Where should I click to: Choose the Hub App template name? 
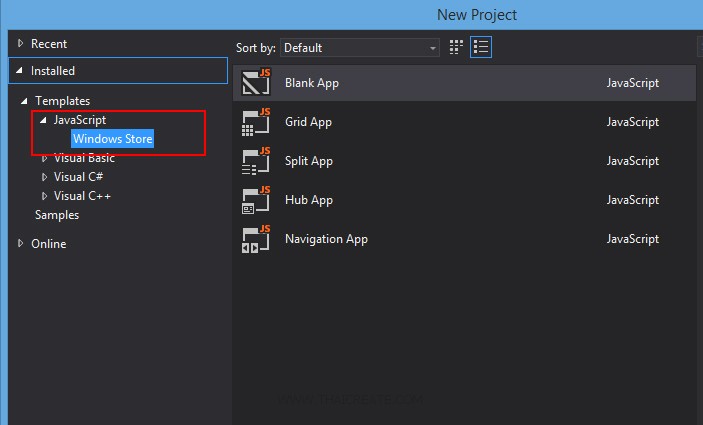pos(308,200)
